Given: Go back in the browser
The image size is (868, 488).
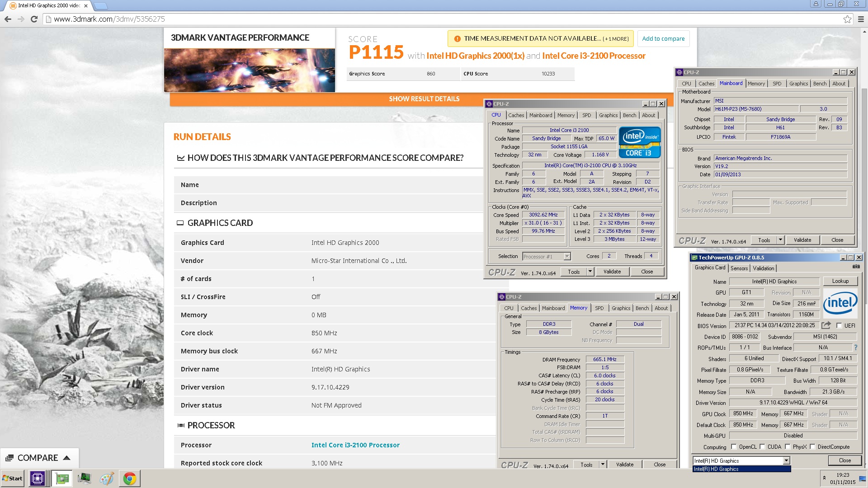Looking at the screenshot, I should 8,19.
